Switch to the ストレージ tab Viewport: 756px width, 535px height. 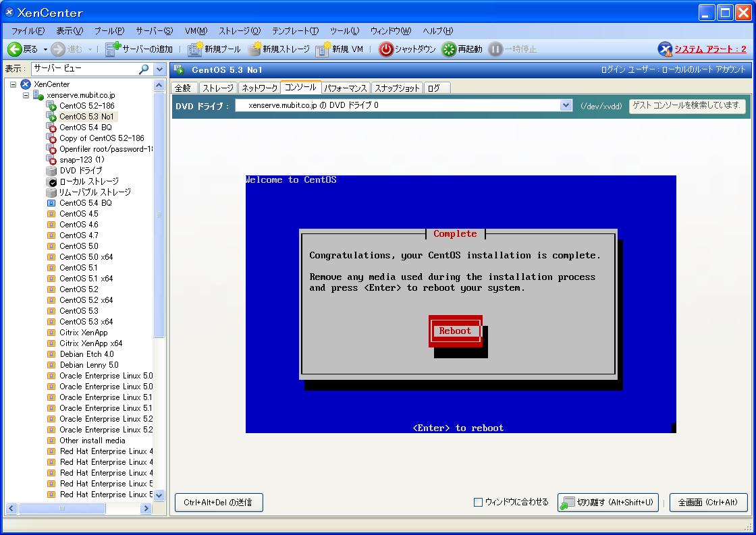(218, 88)
